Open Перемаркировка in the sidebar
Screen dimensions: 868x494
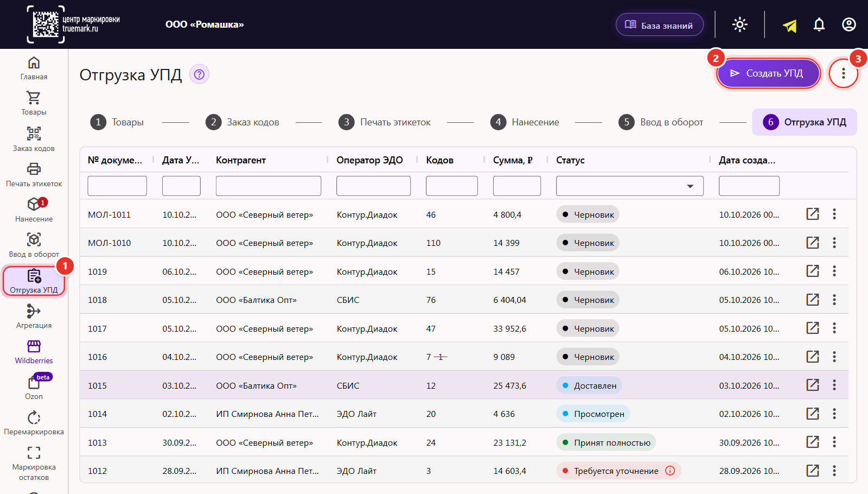pos(34,423)
